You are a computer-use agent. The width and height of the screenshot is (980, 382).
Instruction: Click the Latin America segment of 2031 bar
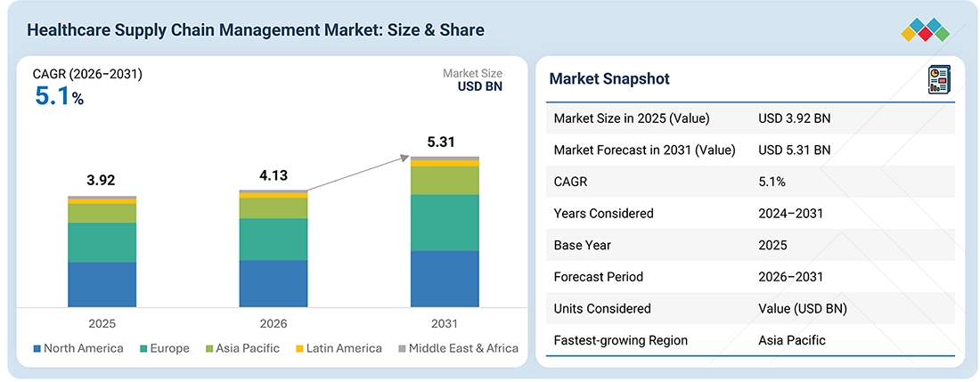point(445,163)
